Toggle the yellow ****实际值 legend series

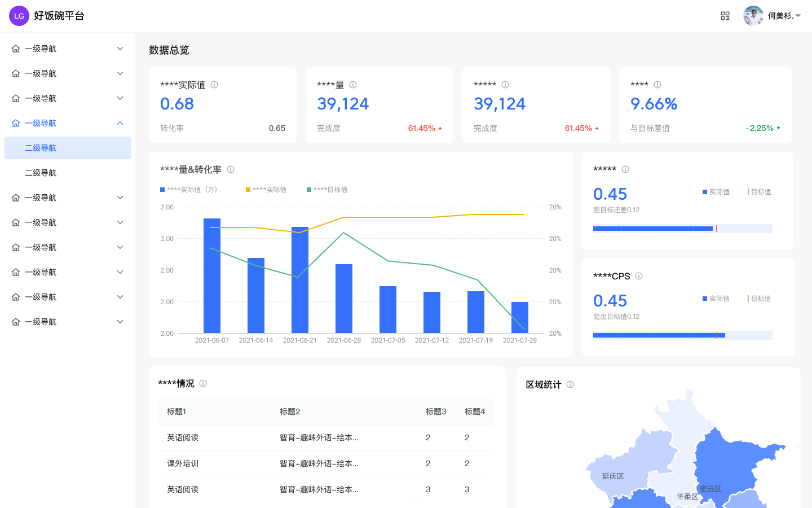[x=266, y=190]
